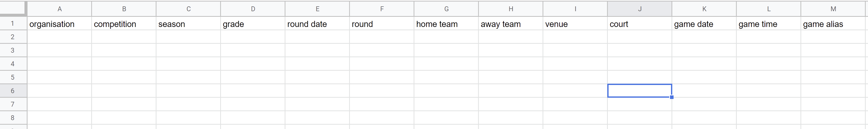Image resolution: width=868 pixels, height=129 pixels.
Task: Click the row 6 header number
Action: (x=13, y=91)
